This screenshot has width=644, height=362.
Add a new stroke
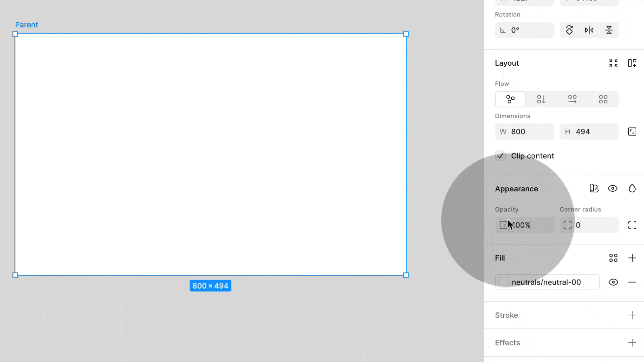coord(632,315)
